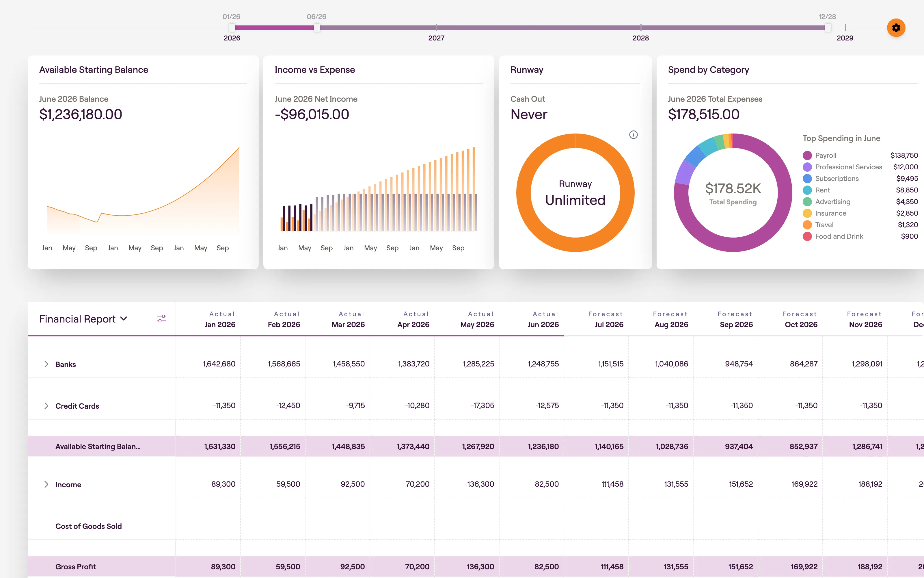Click the $1,236,180.00 June balance value

81,114
